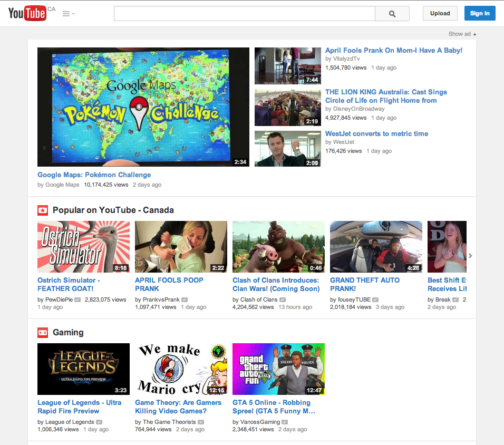Open GTA 5 Online Robbing Spree thumbnail
Image resolution: width=504 pixels, height=445 pixels.
click(278, 369)
